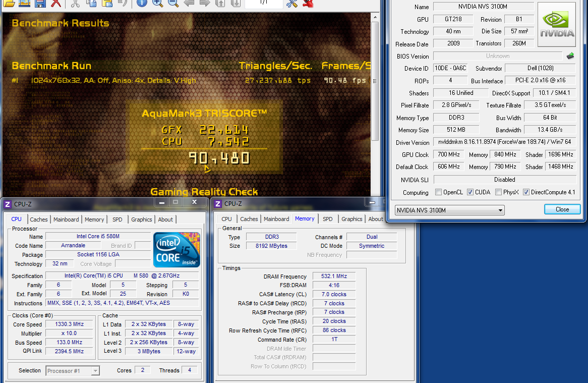Screen dimensions: 588x383
Task: Click the Z icon in the right CPU-Z title
Action: coord(218,204)
